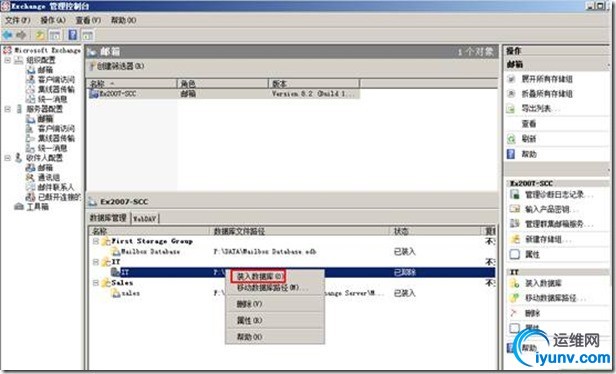The image size is (616, 374).
Task: Click 刷新 action icon
Action: pyautogui.click(x=511, y=139)
